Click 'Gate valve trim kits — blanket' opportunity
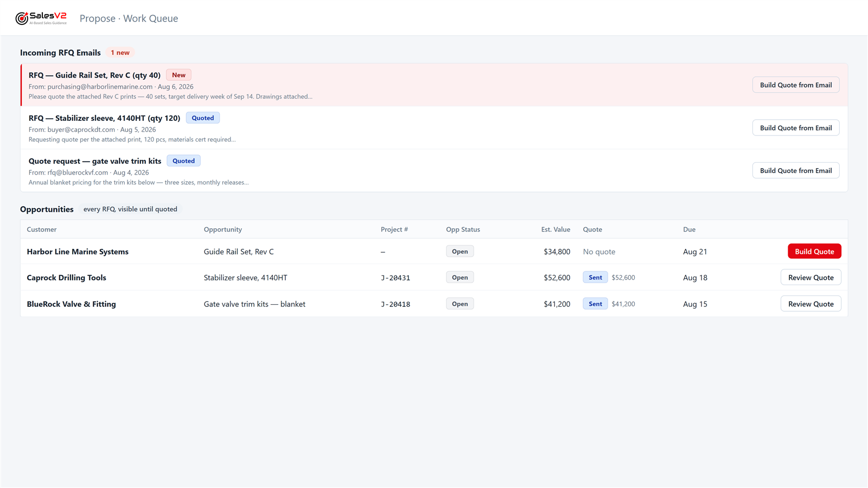Image resolution: width=868 pixels, height=488 pixels. coord(254,304)
